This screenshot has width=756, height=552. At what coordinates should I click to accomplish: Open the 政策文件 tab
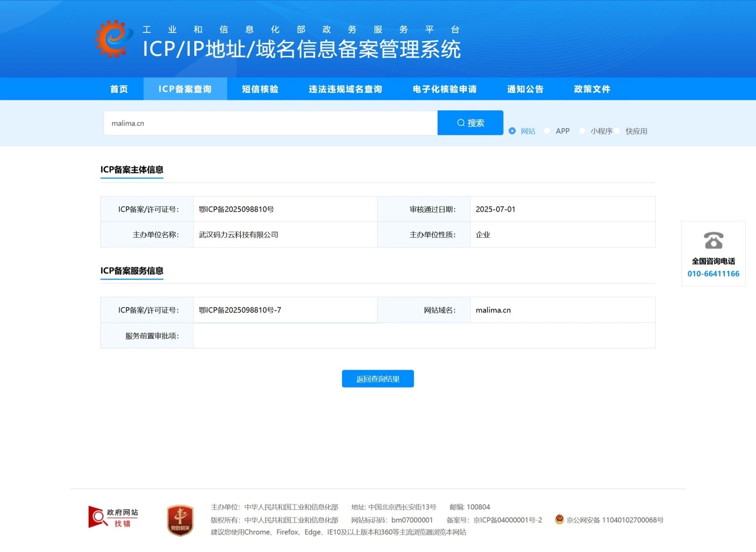tap(592, 89)
